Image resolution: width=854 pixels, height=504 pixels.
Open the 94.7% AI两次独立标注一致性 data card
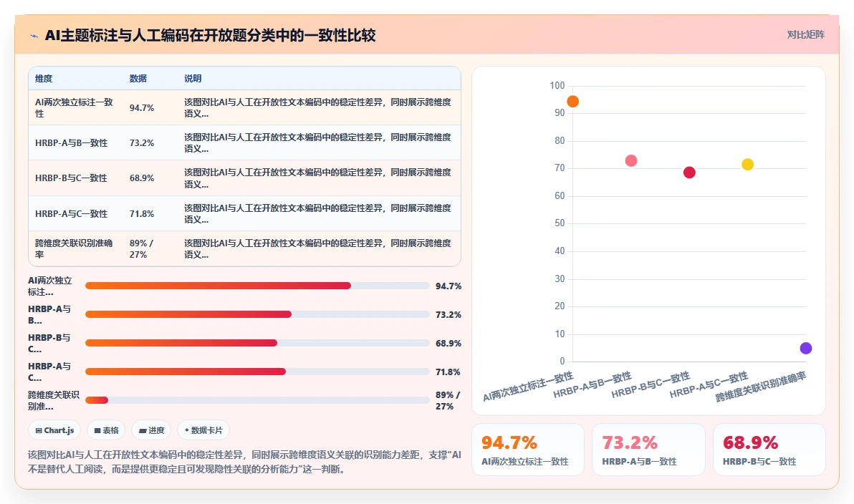528,450
